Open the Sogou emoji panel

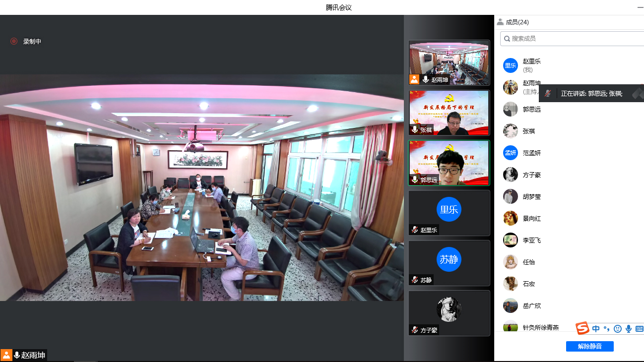(x=617, y=328)
